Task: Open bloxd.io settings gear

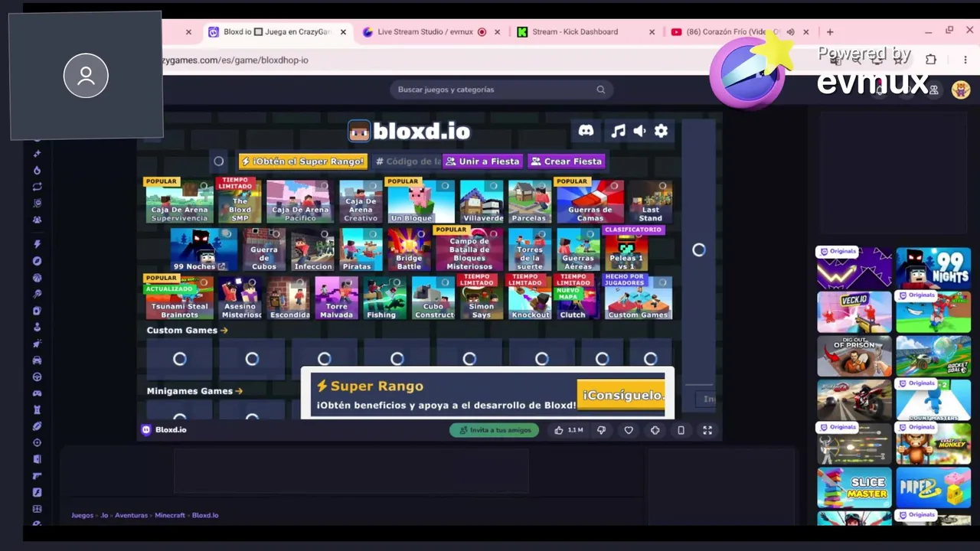Action: coord(661,131)
